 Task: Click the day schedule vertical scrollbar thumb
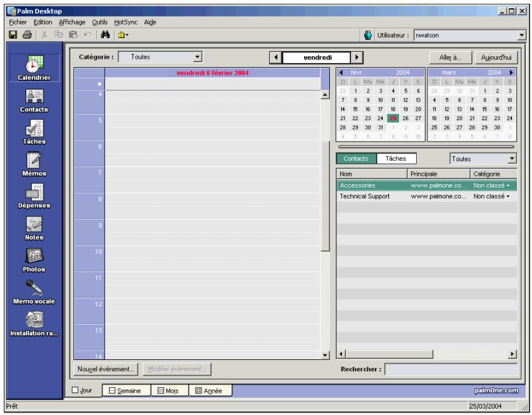coord(325,195)
